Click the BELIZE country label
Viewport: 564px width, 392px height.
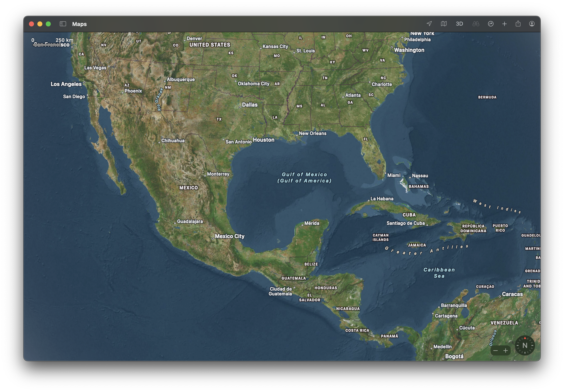pyautogui.click(x=311, y=264)
